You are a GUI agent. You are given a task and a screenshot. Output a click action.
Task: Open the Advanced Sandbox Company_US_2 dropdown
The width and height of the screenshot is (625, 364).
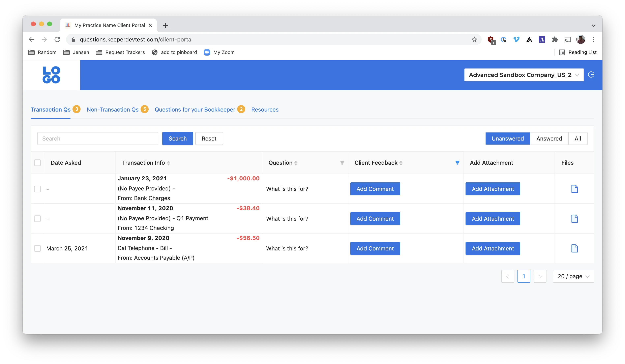point(524,75)
